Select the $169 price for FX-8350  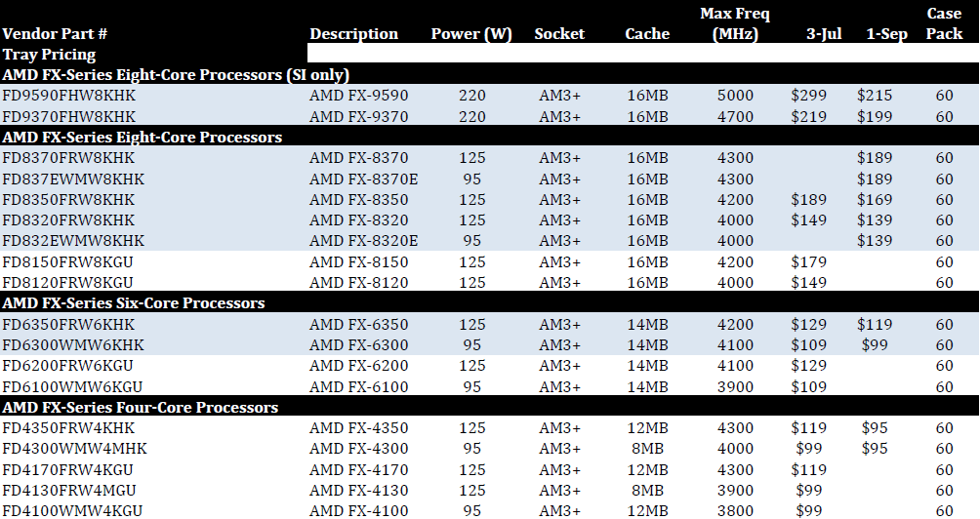point(875,200)
